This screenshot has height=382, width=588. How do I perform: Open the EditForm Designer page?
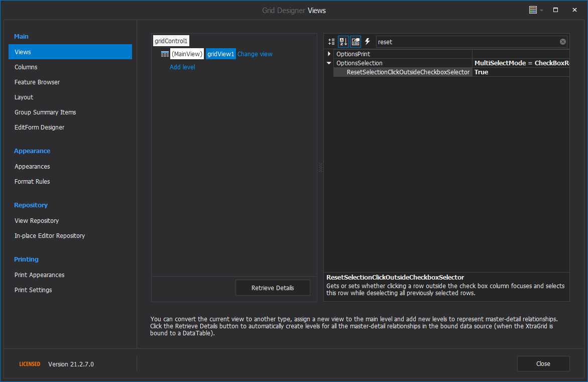[39, 127]
